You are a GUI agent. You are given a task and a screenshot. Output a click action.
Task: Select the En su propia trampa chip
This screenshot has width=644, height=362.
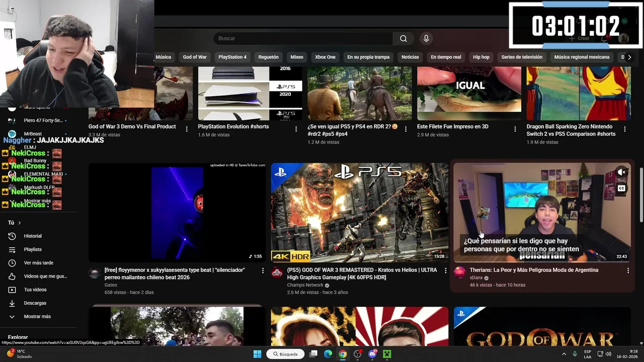click(x=368, y=57)
